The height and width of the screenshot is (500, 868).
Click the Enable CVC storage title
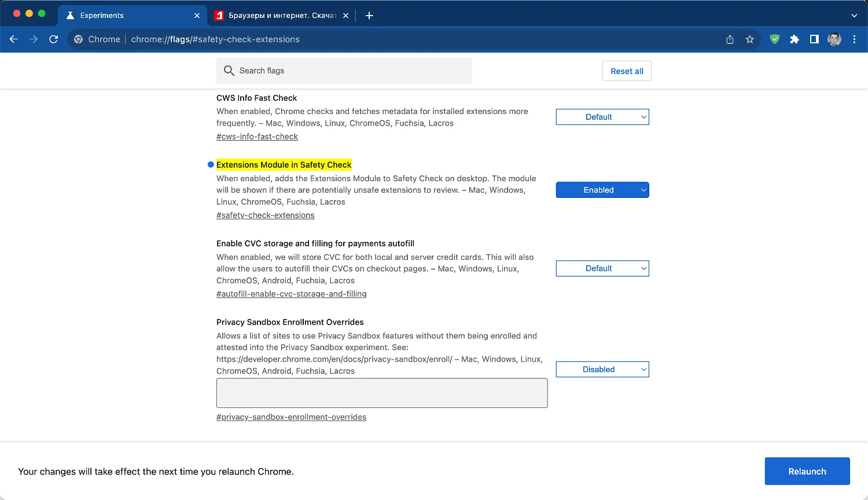(315, 244)
